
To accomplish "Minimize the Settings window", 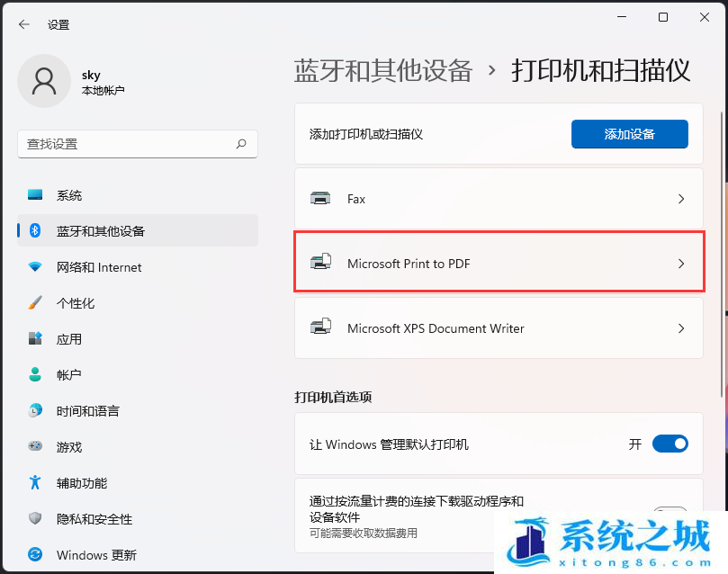I will click(622, 17).
